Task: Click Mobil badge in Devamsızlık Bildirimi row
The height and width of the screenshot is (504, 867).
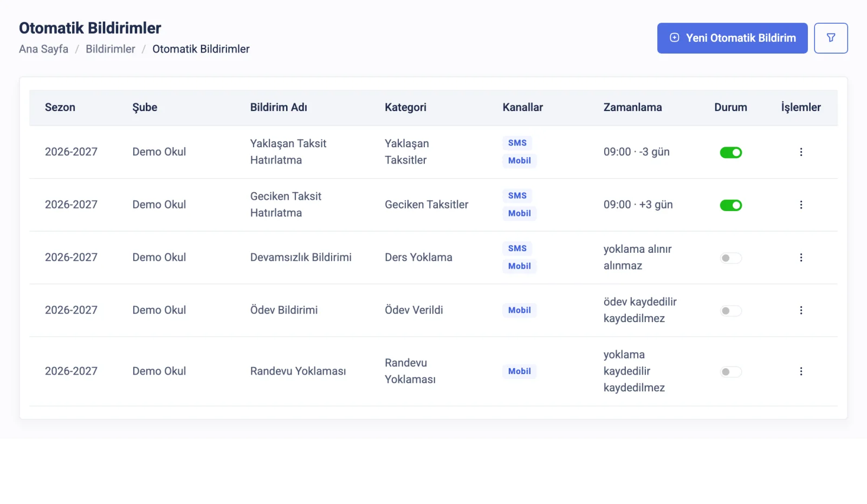Action: click(520, 266)
